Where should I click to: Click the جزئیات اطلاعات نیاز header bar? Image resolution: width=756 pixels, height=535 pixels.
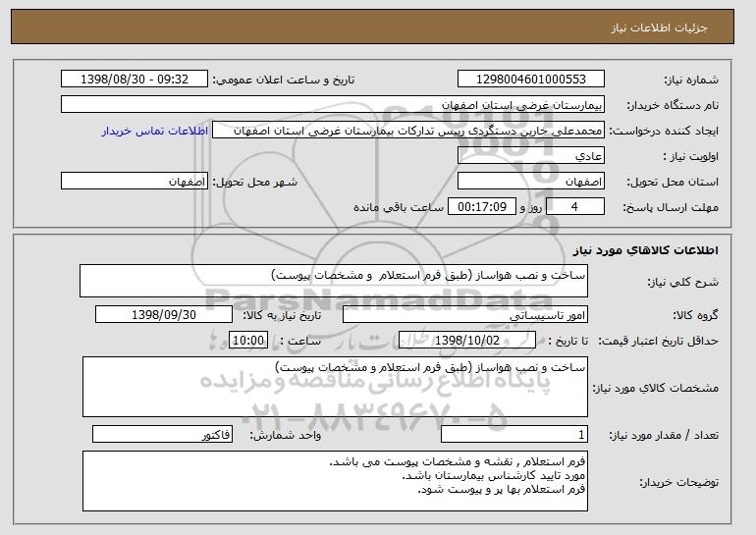pos(372,27)
